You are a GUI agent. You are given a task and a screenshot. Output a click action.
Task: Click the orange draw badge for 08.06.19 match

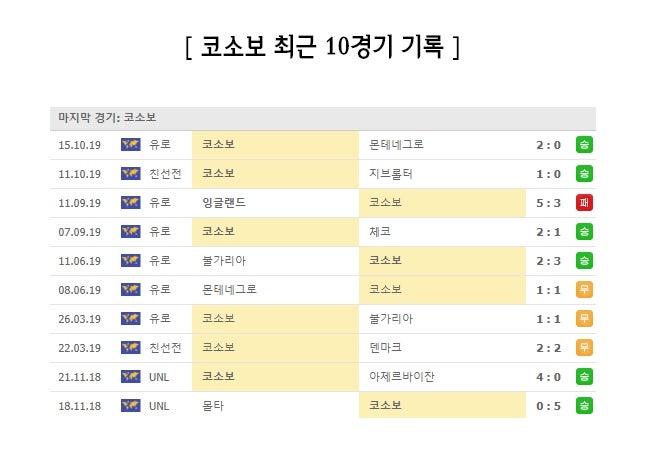(x=584, y=290)
